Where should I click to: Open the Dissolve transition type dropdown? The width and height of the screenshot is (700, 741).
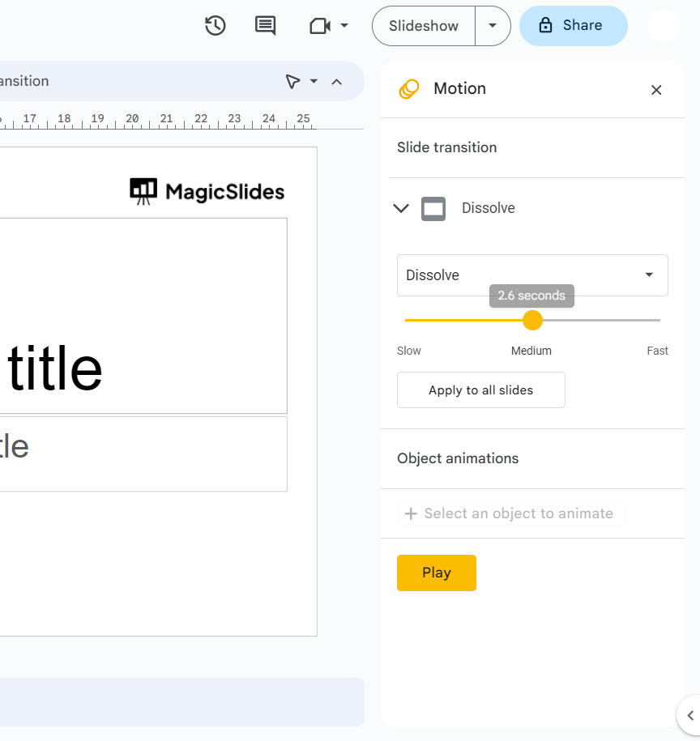(x=532, y=275)
